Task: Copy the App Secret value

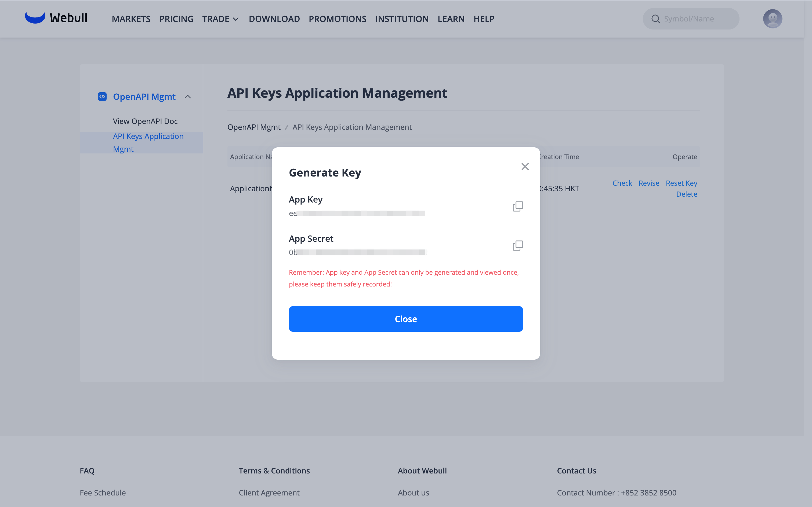Action: pyautogui.click(x=517, y=245)
